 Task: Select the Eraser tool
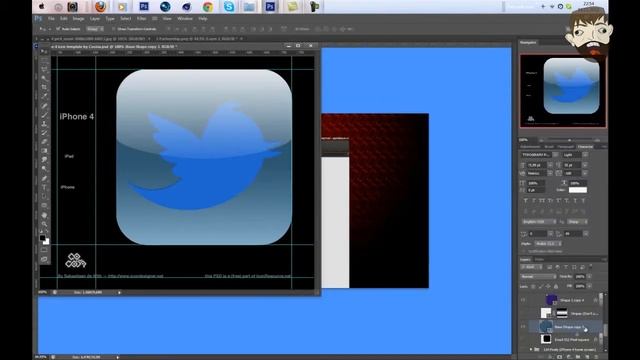click(x=44, y=142)
